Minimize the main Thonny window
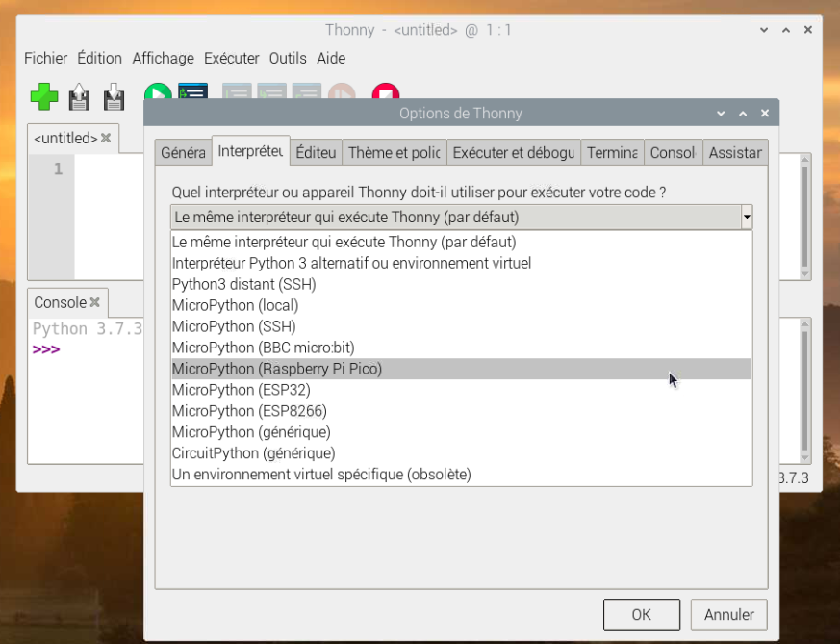This screenshot has width=840, height=644. tap(764, 30)
